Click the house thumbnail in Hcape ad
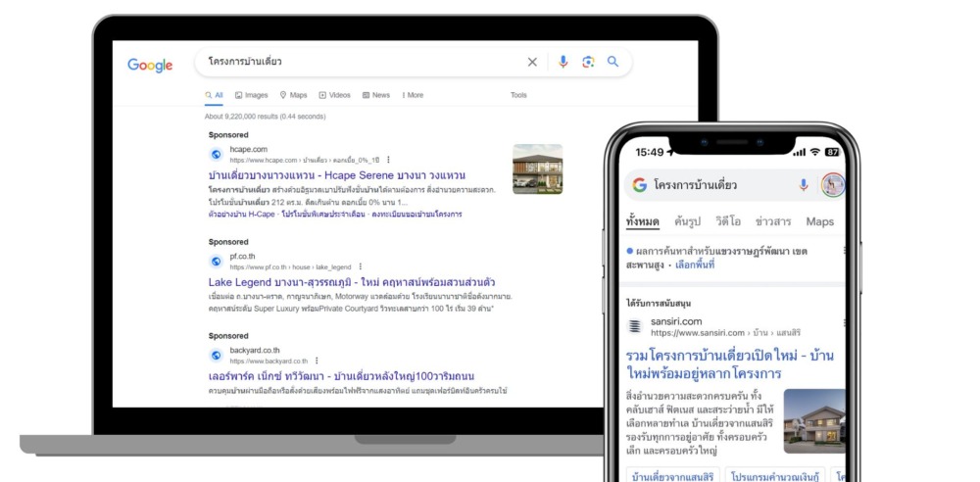 pyautogui.click(x=537, y=169)
